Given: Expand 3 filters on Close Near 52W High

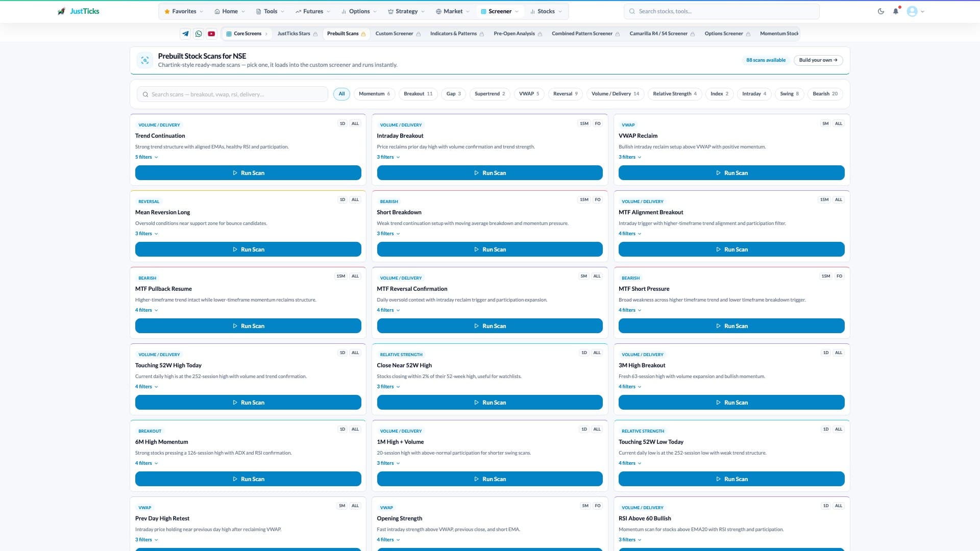Looking at the screenshot, I should [388, 387].
